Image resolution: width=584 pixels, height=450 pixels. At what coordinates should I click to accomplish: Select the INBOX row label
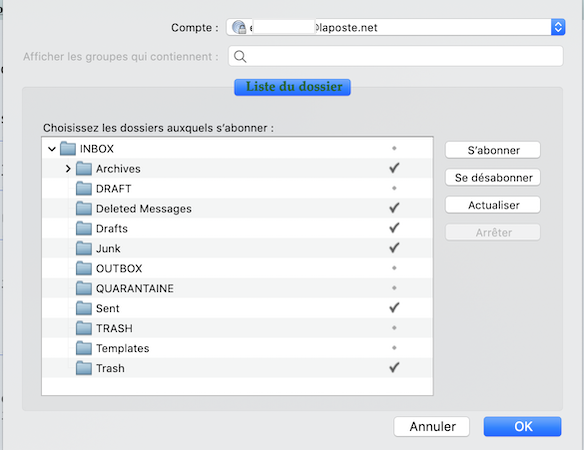point(96,149)
